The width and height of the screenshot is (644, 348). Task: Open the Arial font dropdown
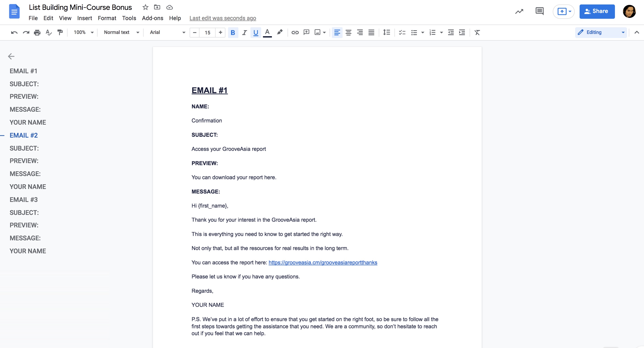point(167,32)
